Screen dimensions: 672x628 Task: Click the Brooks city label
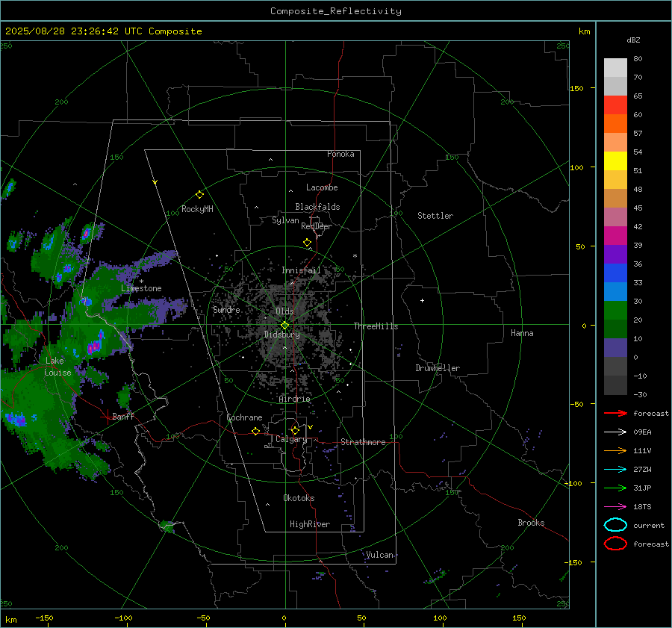point(531,523)
